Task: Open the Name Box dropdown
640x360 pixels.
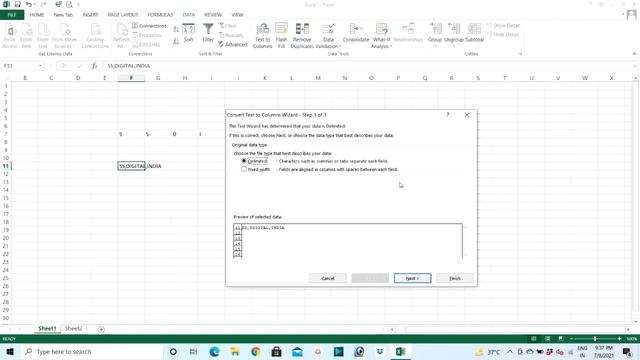Action: (40, 66)
